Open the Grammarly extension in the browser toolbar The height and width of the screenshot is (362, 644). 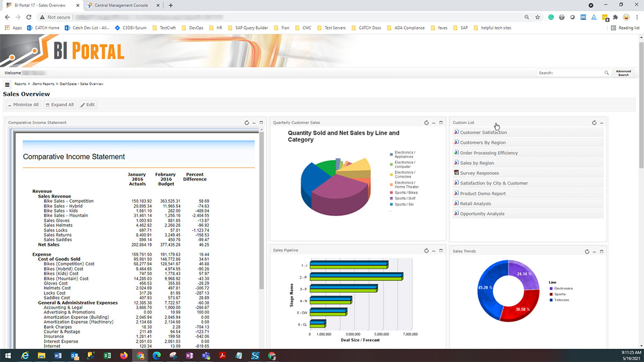click(551, 17)
